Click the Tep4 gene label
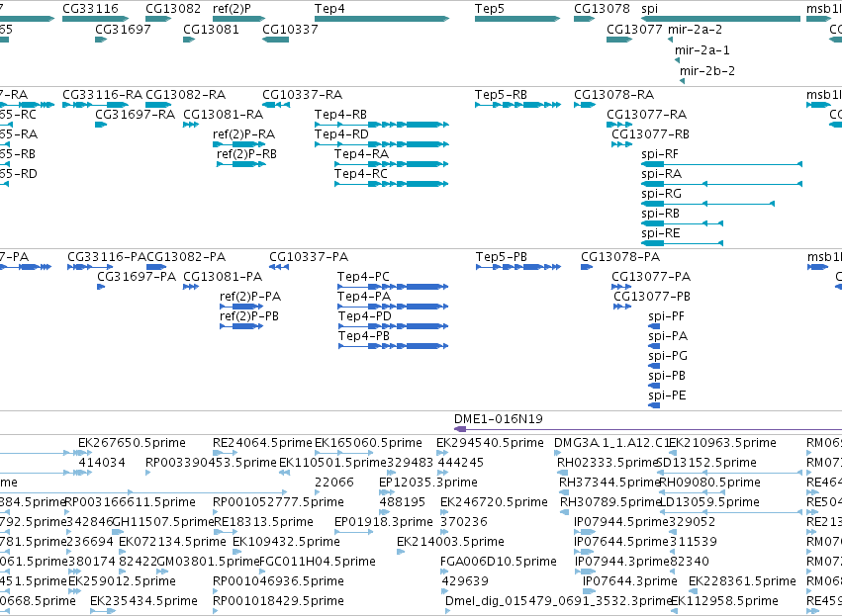 (329, 9)
